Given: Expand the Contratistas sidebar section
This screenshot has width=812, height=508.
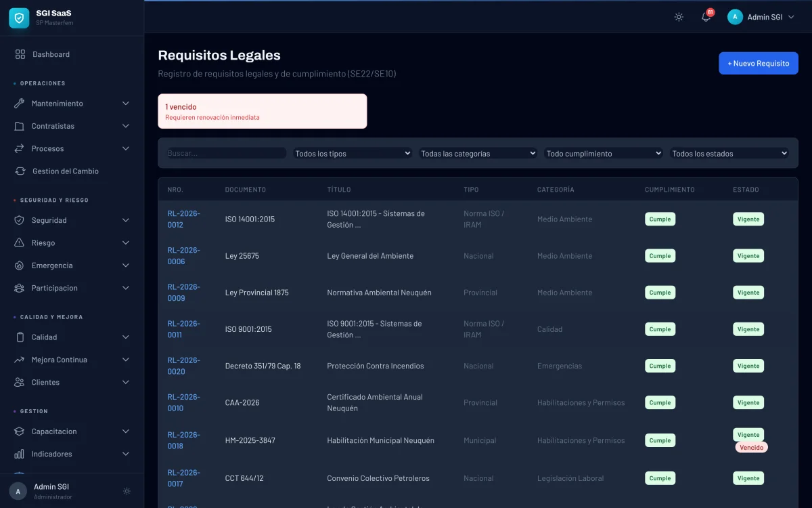Looking at the screenshot, I should (125, 126).
